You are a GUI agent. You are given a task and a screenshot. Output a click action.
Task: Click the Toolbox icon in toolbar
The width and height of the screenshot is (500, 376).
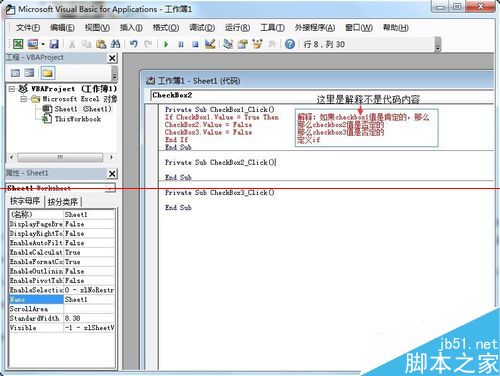(x=272, y=44)
